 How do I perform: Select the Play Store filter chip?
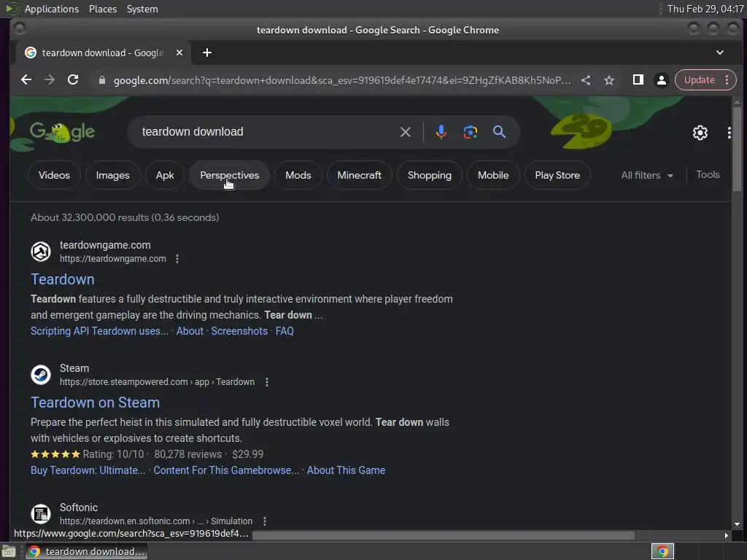(x=557, y=175)
